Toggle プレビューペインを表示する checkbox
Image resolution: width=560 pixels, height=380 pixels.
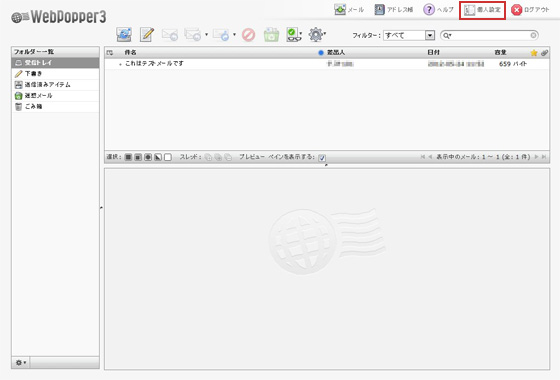pyautogui.click(x=322, y=158)
